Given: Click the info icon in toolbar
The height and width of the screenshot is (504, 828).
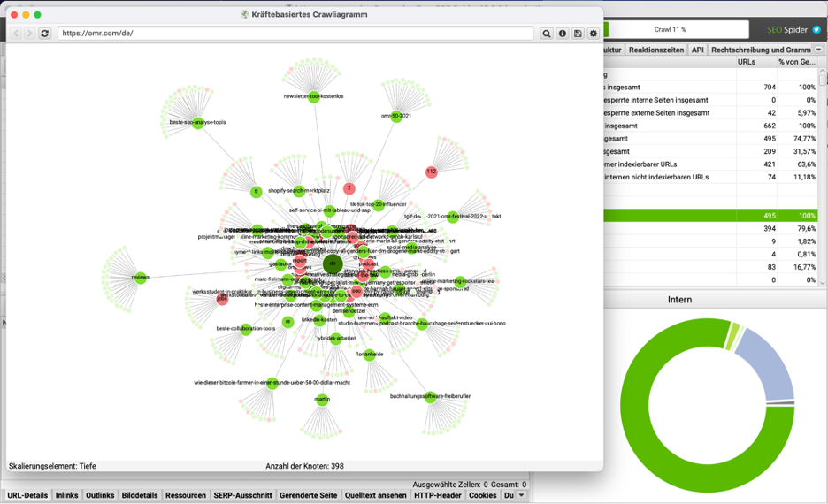Looking at the screenshot, I should tap(563, 34).
